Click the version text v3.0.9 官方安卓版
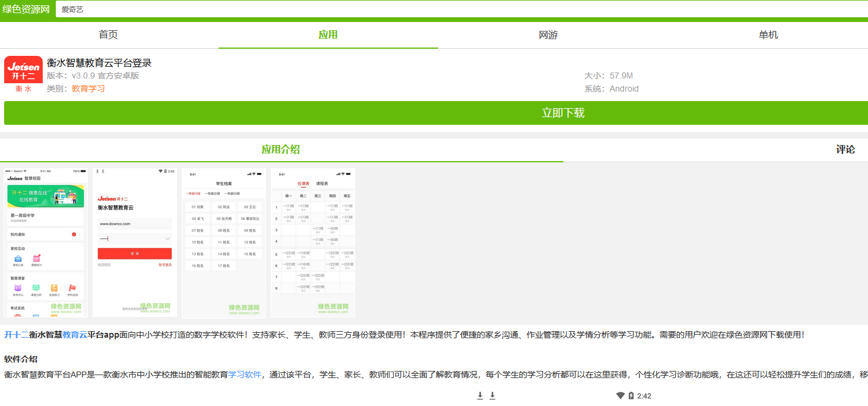The height and width of the screenshot is (406, 868). [x=106, y=75]
